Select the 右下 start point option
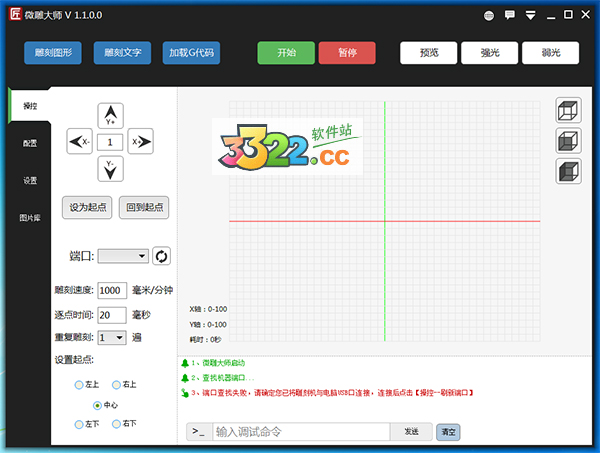The width and height of the screenshot is (600, 453). coord(116,425)
